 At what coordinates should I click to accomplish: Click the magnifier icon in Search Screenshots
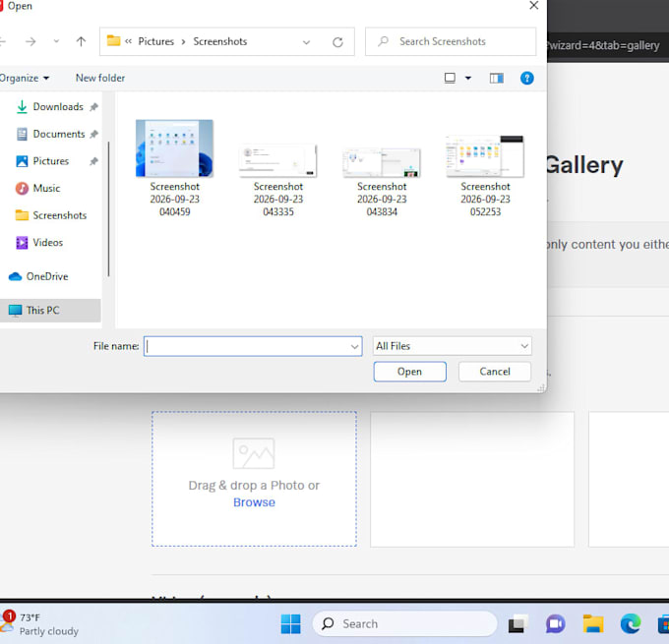pos(383,41)
